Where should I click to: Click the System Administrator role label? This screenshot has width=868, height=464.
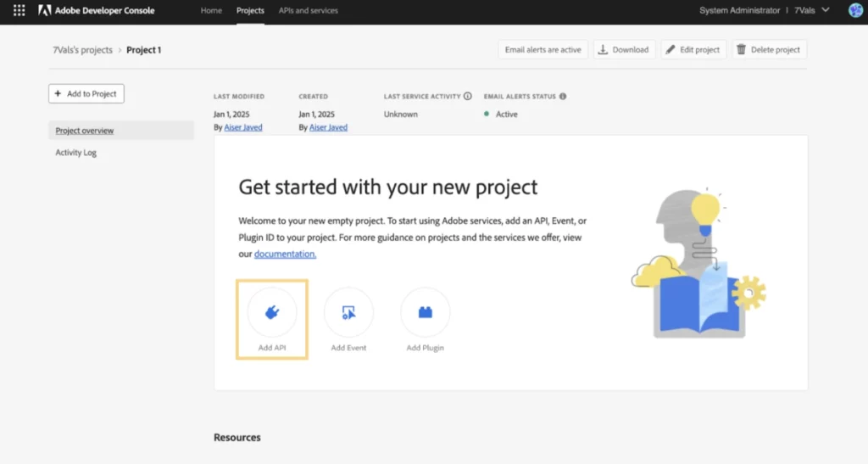pyautogui.click(x=739, y=10)
